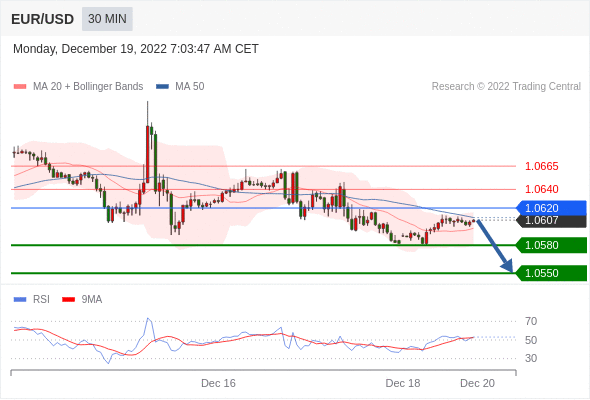
Task: Select the 1.0620 blue pivot price tag
Action: (552, 208)
